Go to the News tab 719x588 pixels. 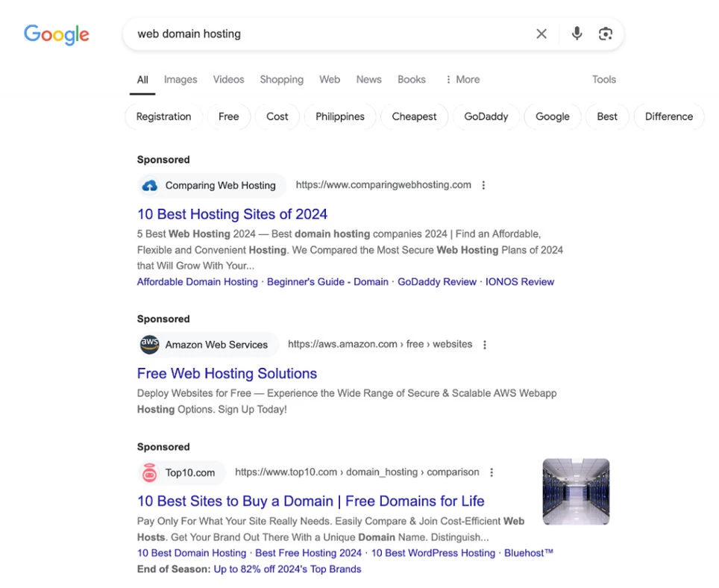pyautogui.click(x=368, y=79)
